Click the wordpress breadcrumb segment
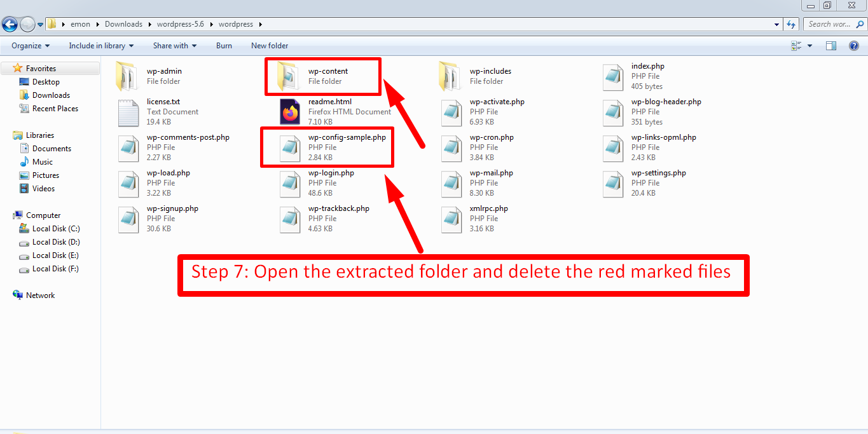This screenshot has height=434, width=868. (x=236, y=24)
